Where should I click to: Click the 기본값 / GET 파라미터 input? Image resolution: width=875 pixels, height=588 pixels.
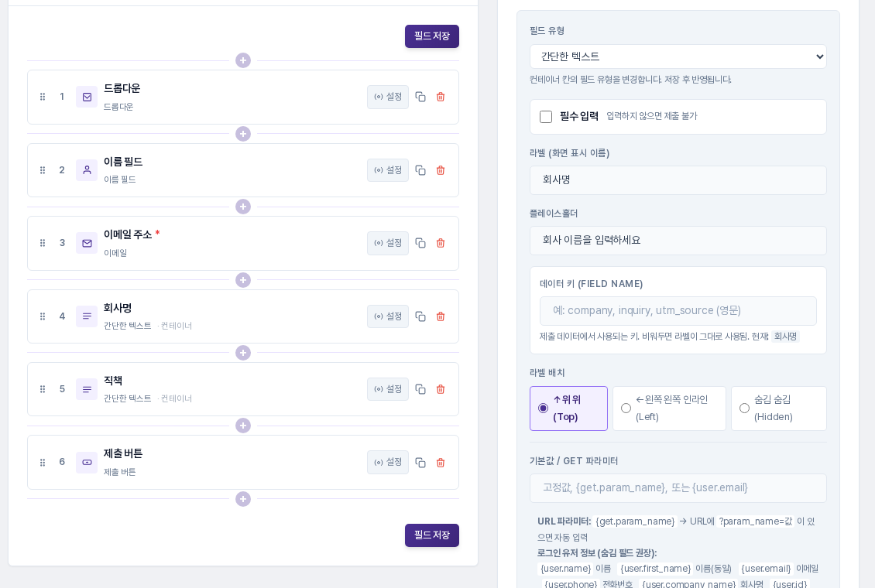click(x=678, y=488)
